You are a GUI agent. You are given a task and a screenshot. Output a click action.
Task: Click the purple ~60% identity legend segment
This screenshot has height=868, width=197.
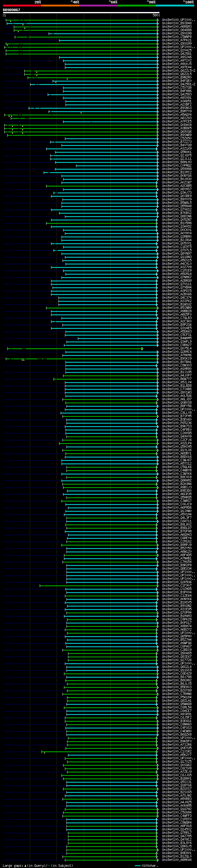pyautogui.click(x=99, y=6)
